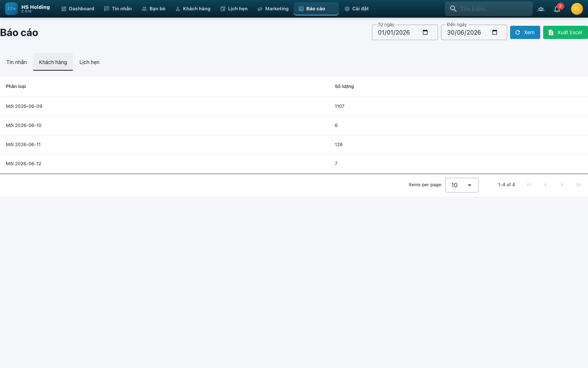Click the Tin nhắn chat icon

point(107,9)
